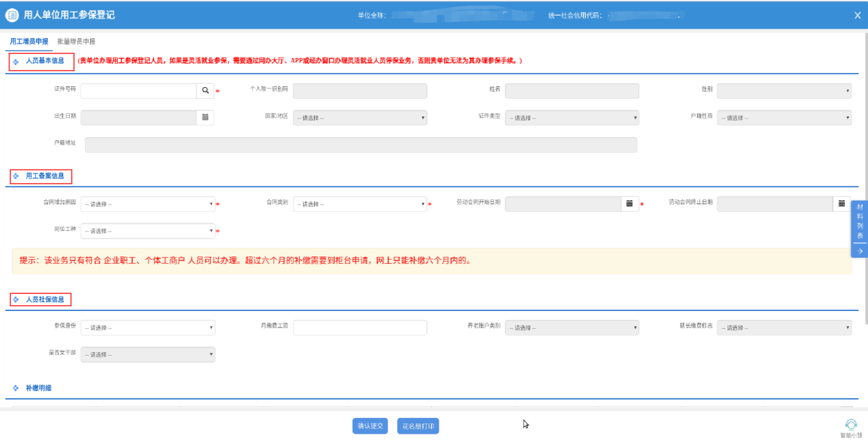This screenshot has height=442, width=868.
Task: Switch to 用工增员申报 tab
Action: click(29, 41)
